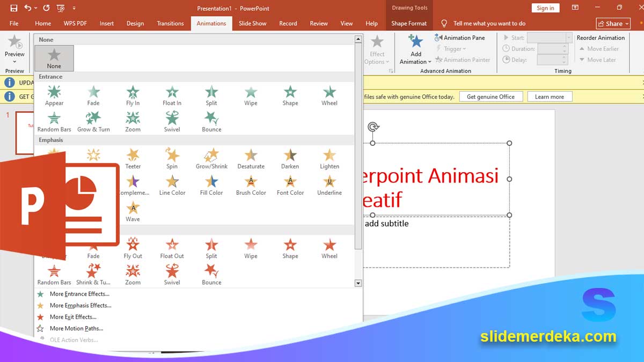Image resolution: width=644 pixels, height=362 pixels.
Task: Apply the Swivel entrance animation
Action: pyautogui.click(x=172, y=122)
